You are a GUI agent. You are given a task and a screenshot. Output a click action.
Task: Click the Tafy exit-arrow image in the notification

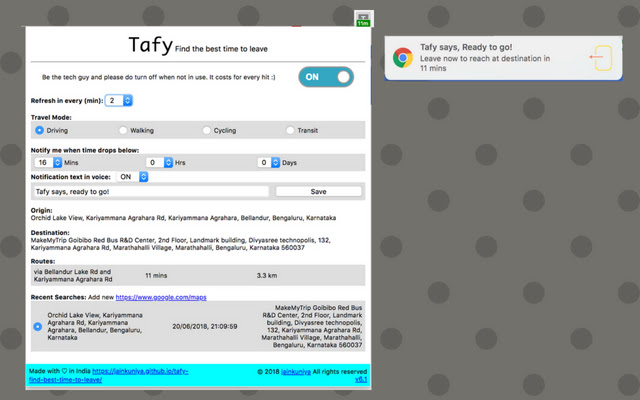[x=601, y=58]
